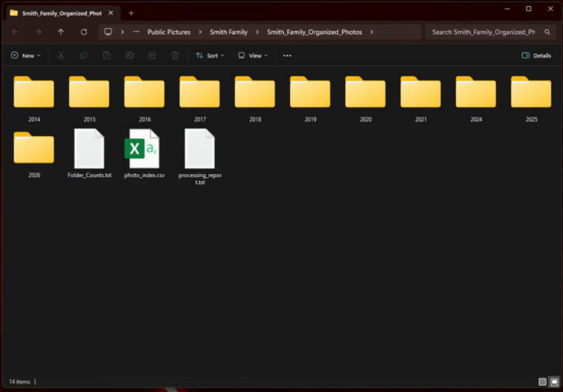Select the 2017 folder icon
The width and height of the screenshot is (563, 392).
tap(200, 92)
